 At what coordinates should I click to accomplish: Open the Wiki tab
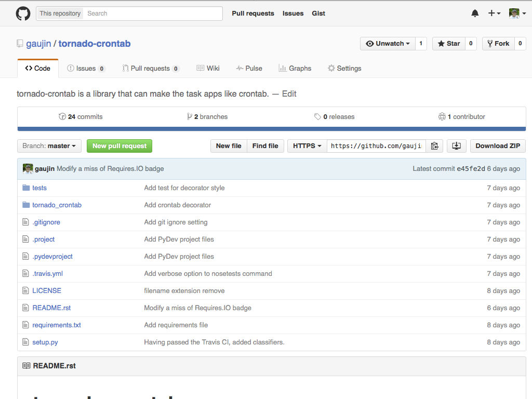pyautogui.click(x=208, y=68)
